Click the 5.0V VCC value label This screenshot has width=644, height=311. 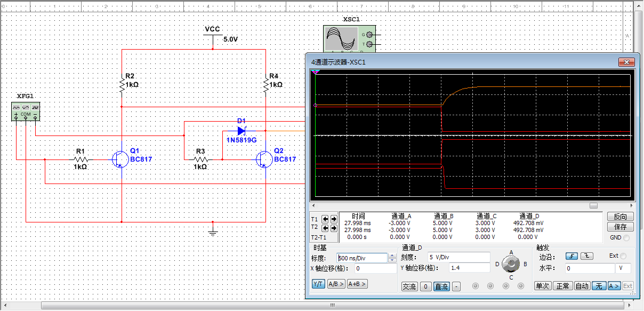coord(231,39)
